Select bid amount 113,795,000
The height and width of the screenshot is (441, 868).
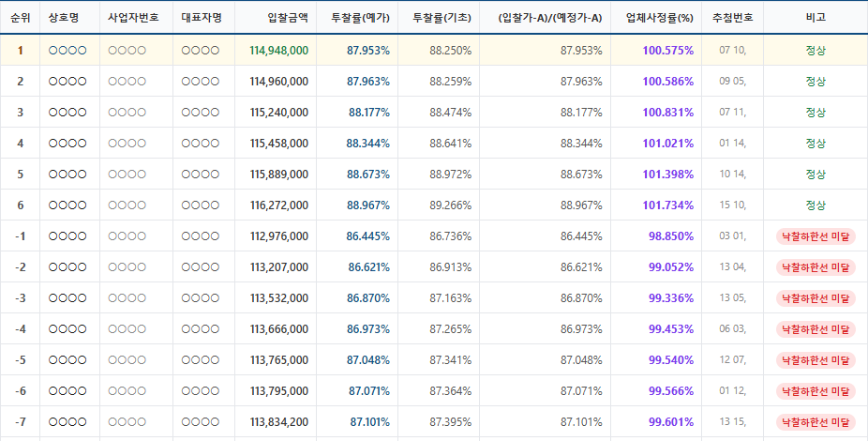[x=279, y=391]
